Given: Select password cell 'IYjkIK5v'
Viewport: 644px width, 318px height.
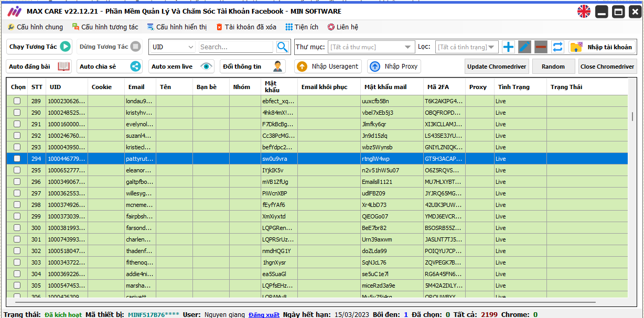Looking at the screenshot, I should pos(279,170).
